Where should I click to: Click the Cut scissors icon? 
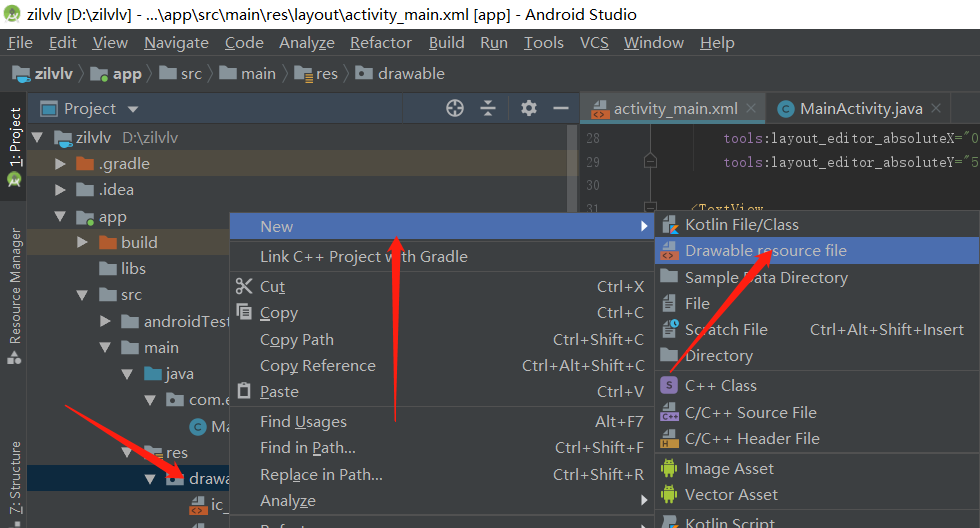pyautogui.click(x=244, y=286)
